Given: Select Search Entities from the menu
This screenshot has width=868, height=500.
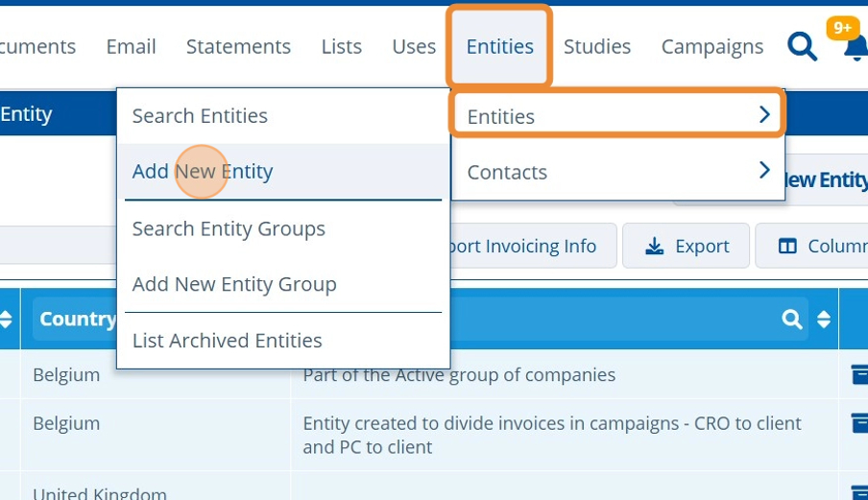Looking at the screenshot, I should [200, 116].
